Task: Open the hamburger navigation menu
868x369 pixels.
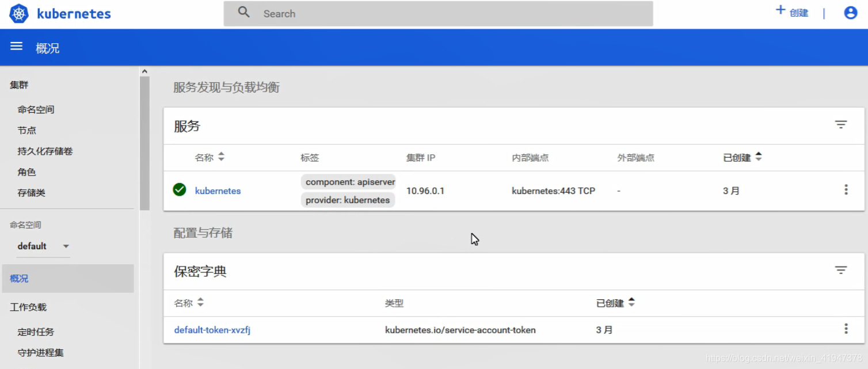Action: pyautogui.click(x=16, y=46)
